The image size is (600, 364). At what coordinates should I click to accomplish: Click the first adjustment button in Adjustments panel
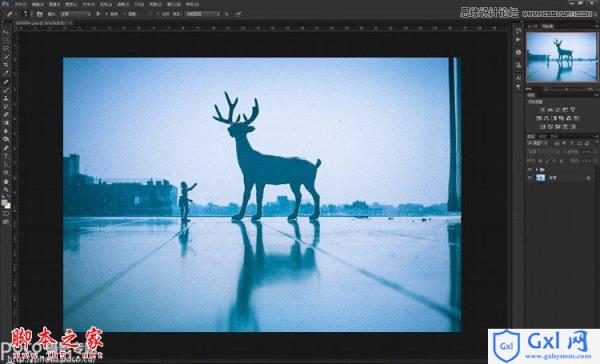(542, 110)
